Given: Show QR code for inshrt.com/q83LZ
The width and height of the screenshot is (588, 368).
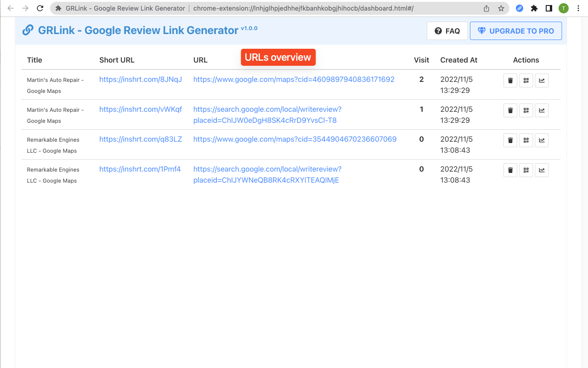Looking at the screenshot, I should pos(526,140).
